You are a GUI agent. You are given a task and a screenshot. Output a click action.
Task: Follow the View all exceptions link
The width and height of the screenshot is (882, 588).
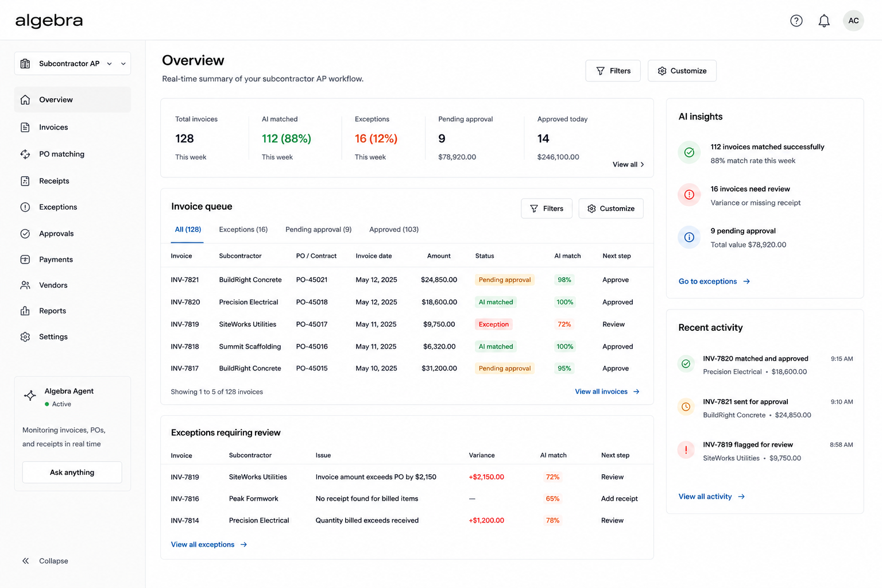209,544
